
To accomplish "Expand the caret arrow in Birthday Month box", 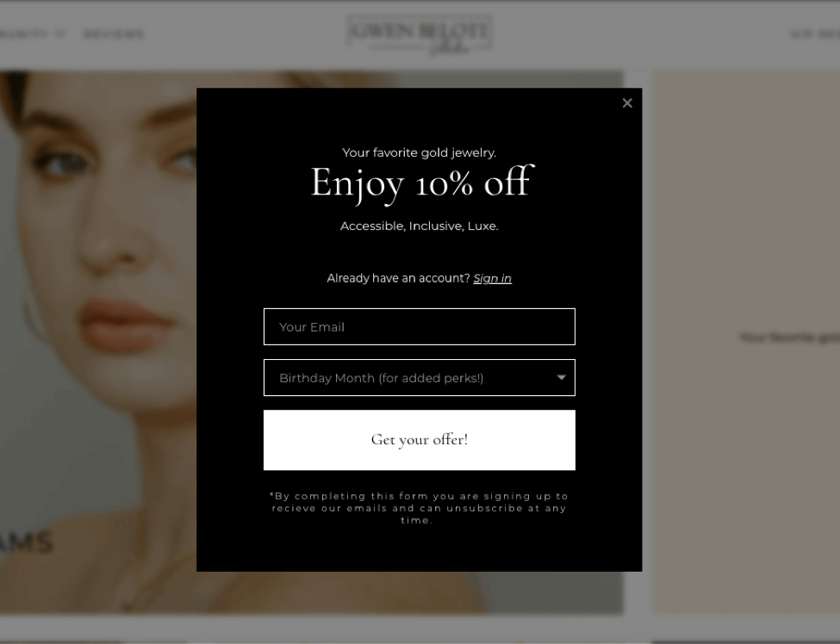I will (561, 377).
